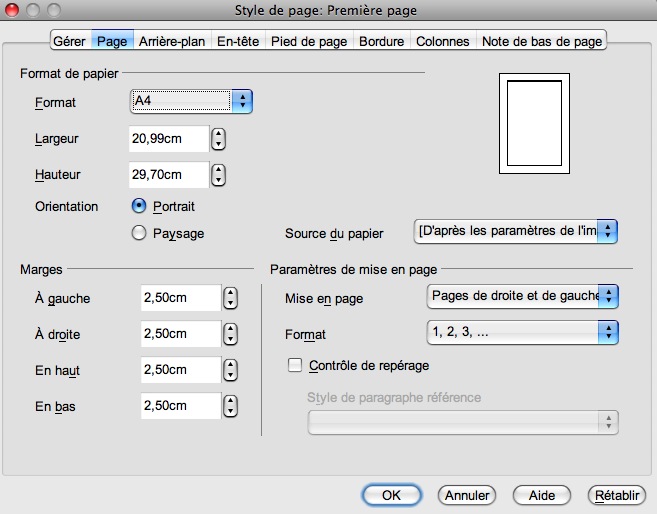Click the En bas margin stepper

(x=231, y=406)
